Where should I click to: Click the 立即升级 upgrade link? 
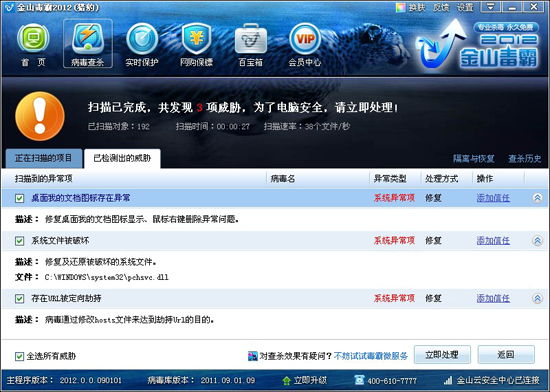tap(310, 380)
